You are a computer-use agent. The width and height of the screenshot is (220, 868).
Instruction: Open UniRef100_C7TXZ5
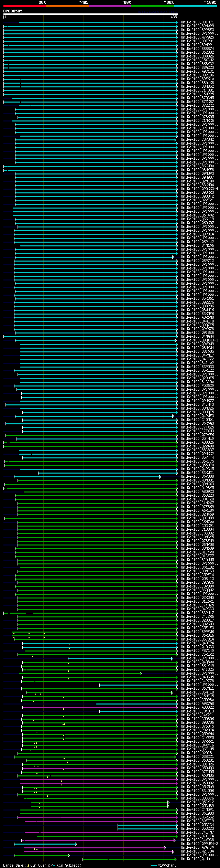click(x=197, y=427)
